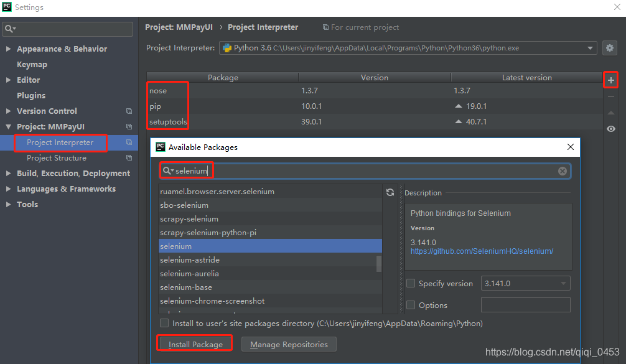
Task: Click the Manage Repositories button
Action: tap(289, 344)
